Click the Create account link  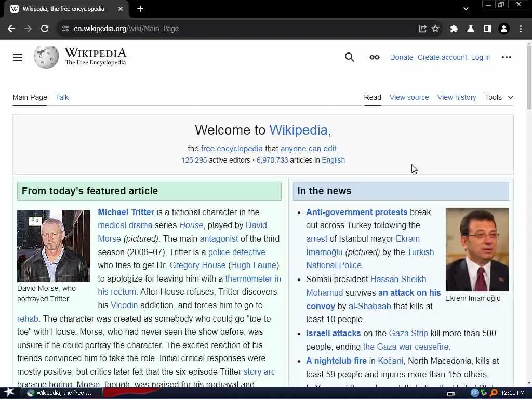click(x=442, y=57)
